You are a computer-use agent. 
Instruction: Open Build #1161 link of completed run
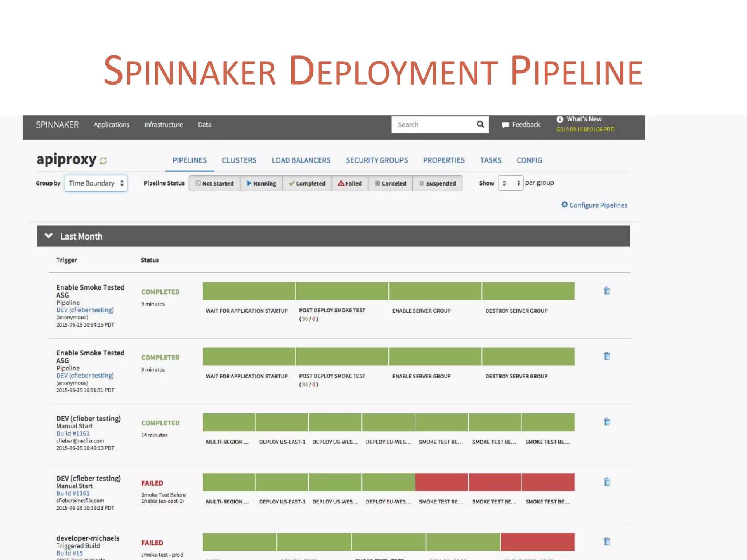[x=73, y=433]
